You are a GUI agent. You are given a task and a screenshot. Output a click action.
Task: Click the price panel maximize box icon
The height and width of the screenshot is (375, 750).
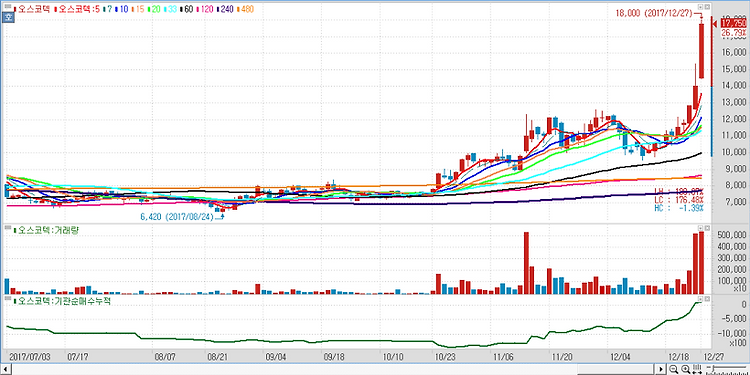[x=707, y=7]
